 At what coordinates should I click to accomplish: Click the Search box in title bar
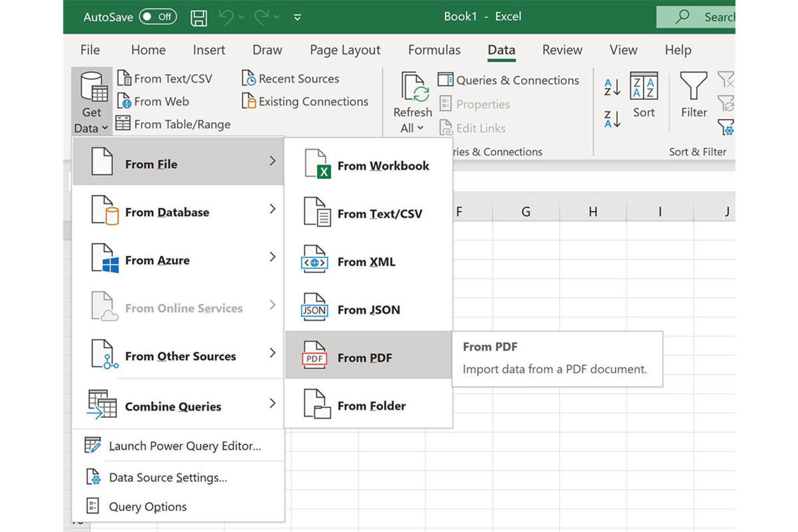(696, 17)
